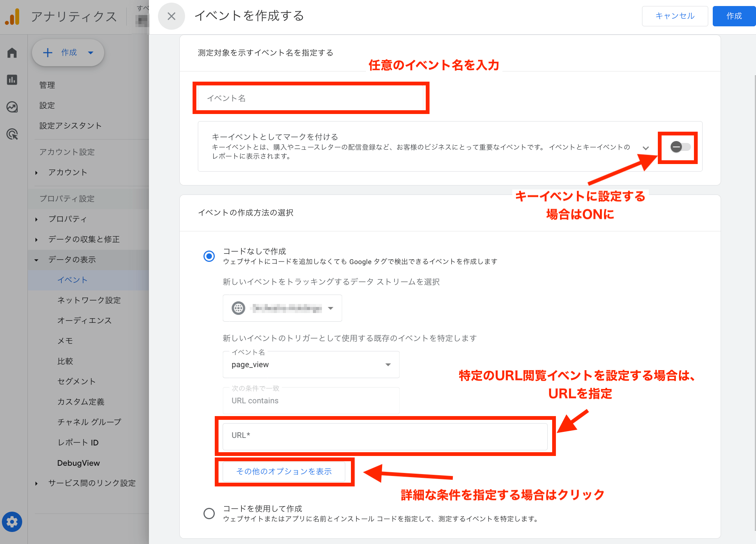Click the キャンセル button
Viewport: 756px width, 544px height.
[675, 16]
